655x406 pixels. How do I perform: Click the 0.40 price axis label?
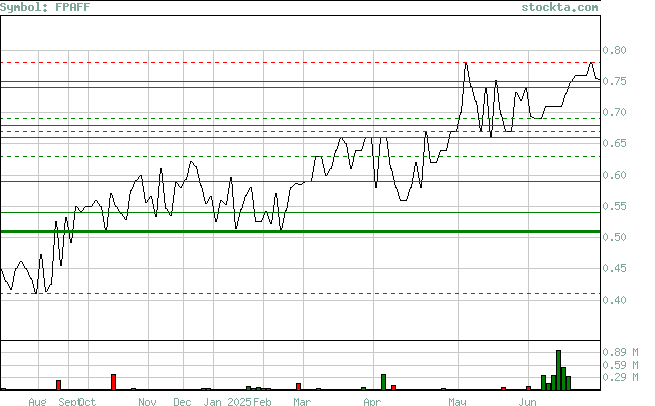click(x=614, y=300)
